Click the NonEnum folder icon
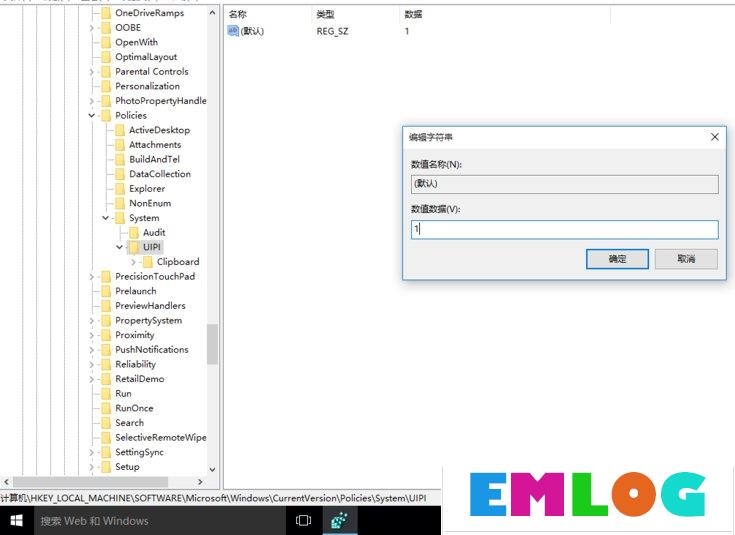 (120, 203)
